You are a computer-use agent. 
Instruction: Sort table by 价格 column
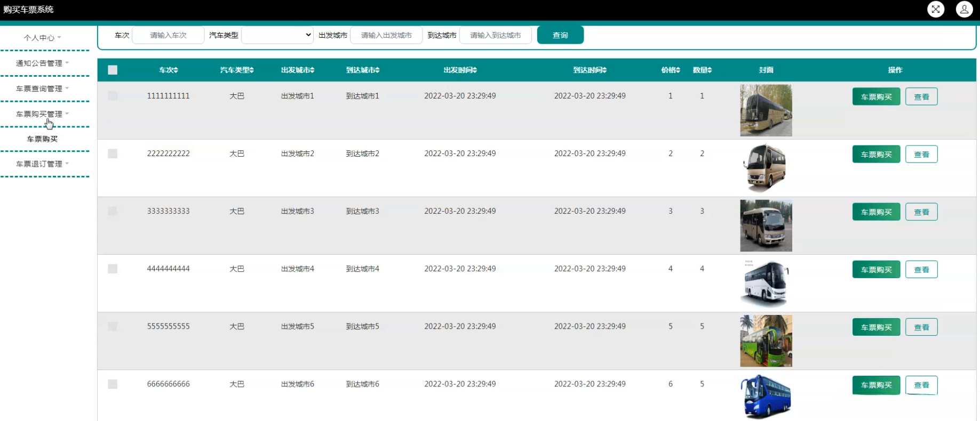click(x=671, y=70)
